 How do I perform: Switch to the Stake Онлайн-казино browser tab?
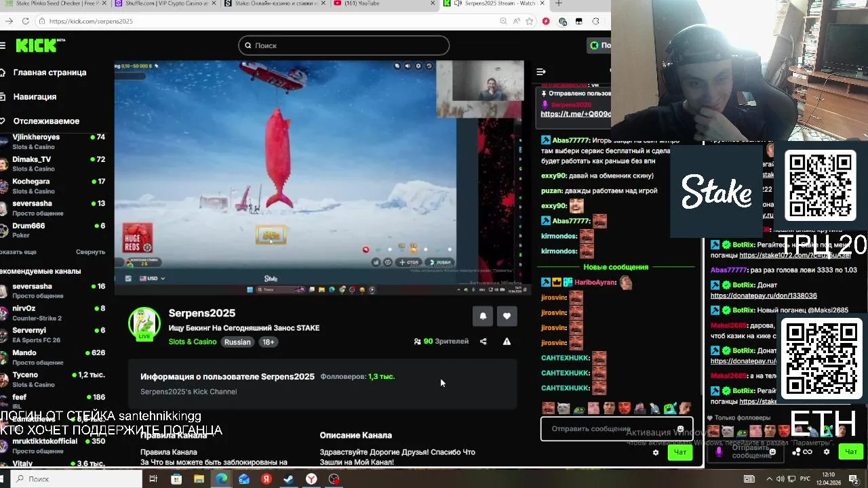point(274,3)
